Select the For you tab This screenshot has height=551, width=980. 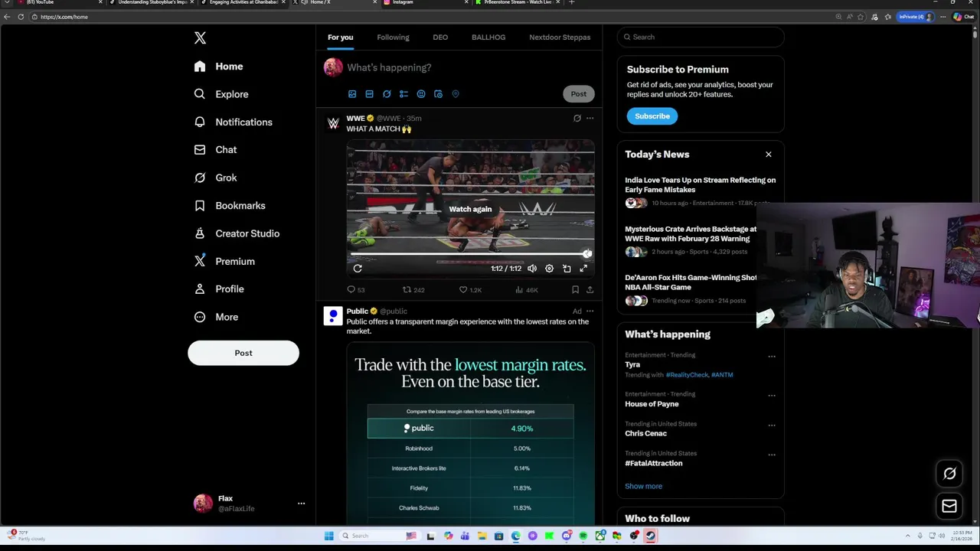(x=341, y=37)
